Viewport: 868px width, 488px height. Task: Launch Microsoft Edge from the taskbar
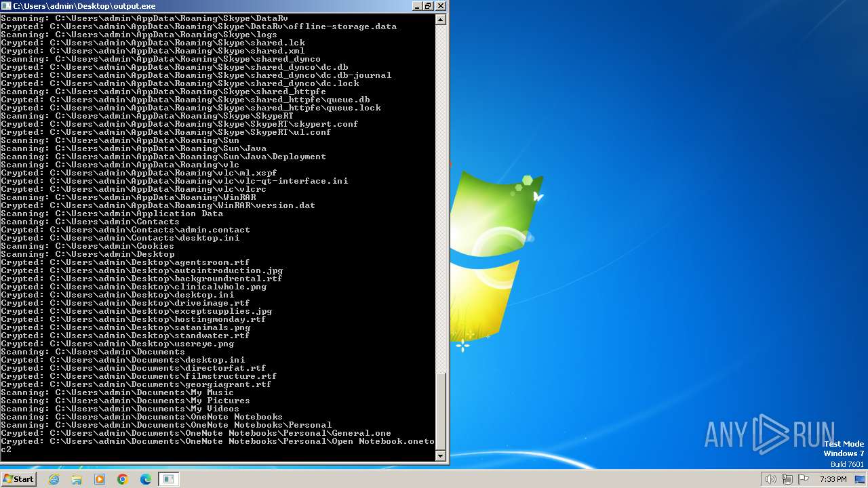(146, 479)
